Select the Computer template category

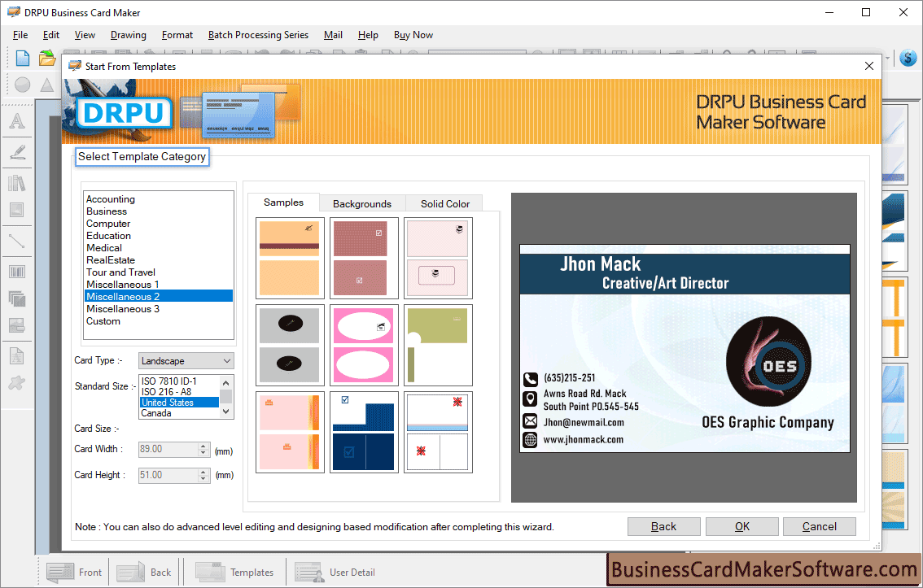pos(159,224)
